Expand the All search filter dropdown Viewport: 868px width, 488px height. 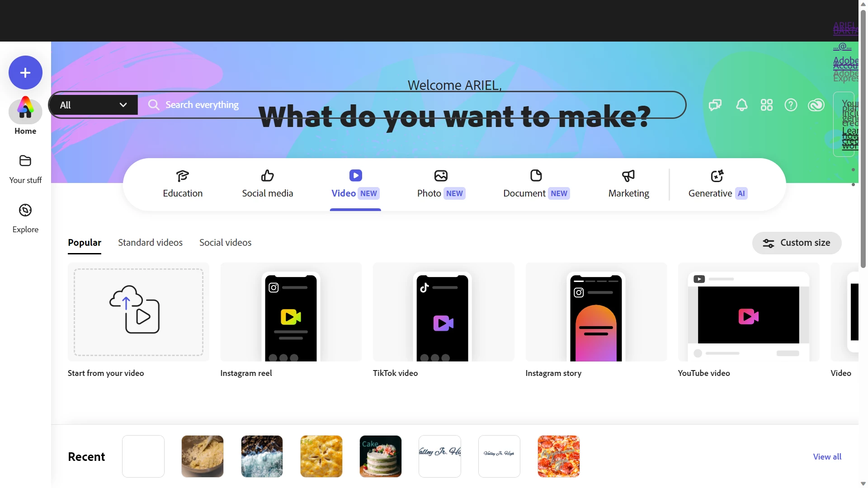pos(94,105)
